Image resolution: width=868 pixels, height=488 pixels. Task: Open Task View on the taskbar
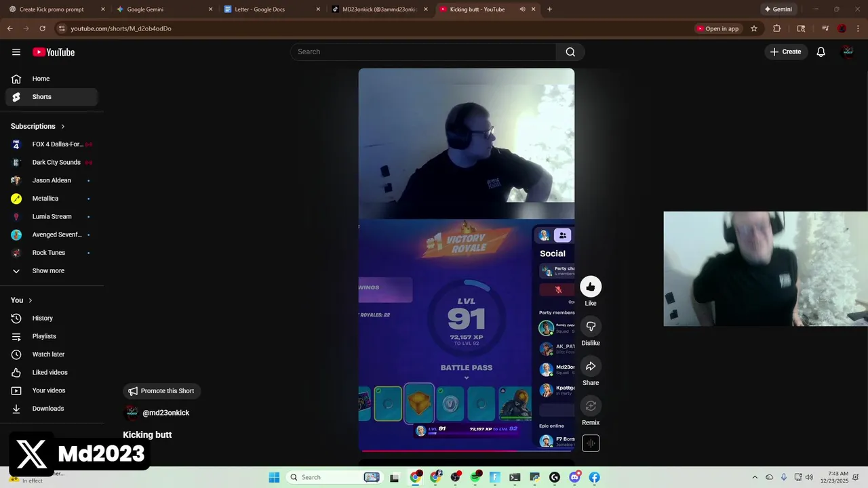tap(395, 477)
